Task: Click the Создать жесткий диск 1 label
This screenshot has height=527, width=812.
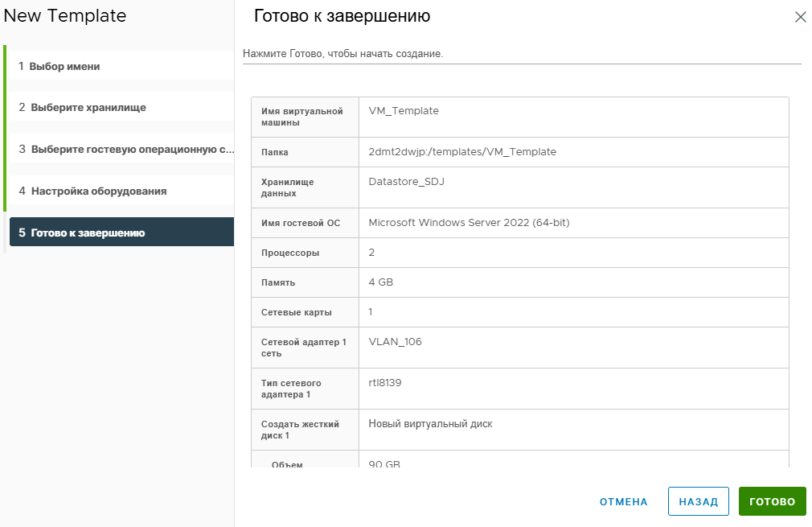Action: [x=300, y=430]
